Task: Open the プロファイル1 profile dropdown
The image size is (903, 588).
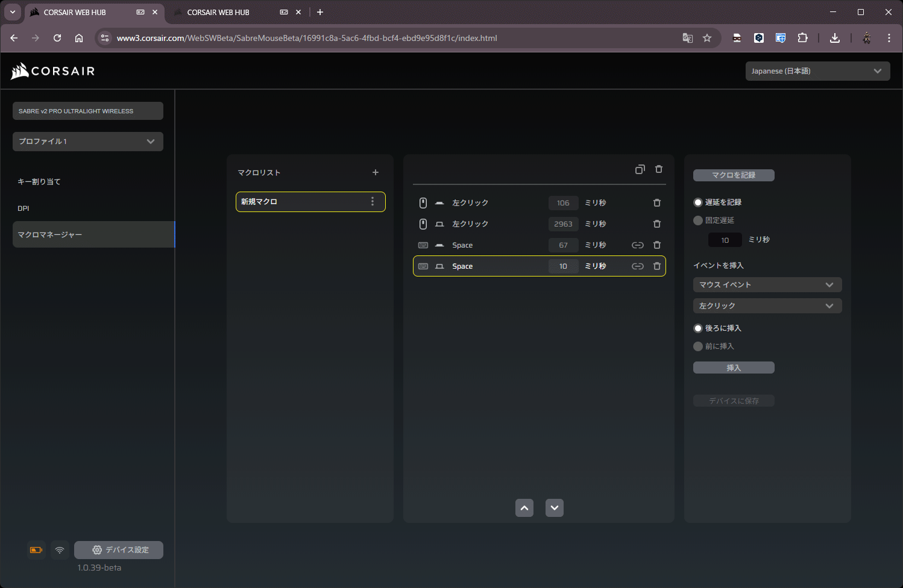Action: [x=88, y=142]
